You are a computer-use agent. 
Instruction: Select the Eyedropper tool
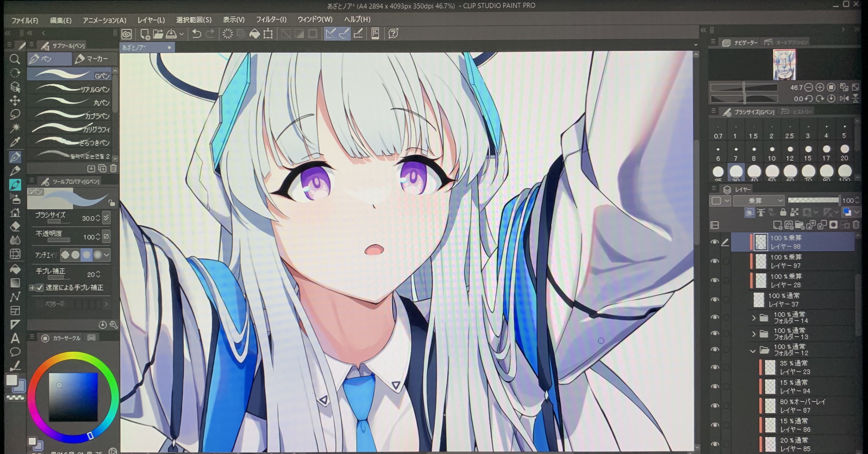(x=15, y=142)
